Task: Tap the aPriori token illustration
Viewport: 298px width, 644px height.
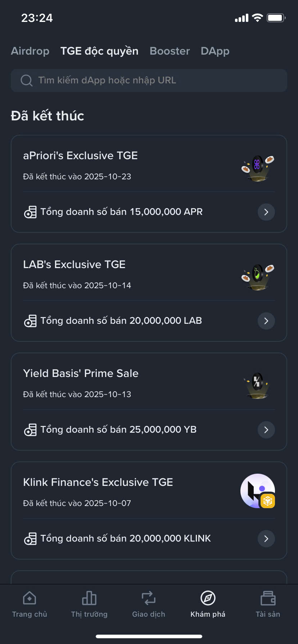Action: pyautogui.click(x=258, y=167)
